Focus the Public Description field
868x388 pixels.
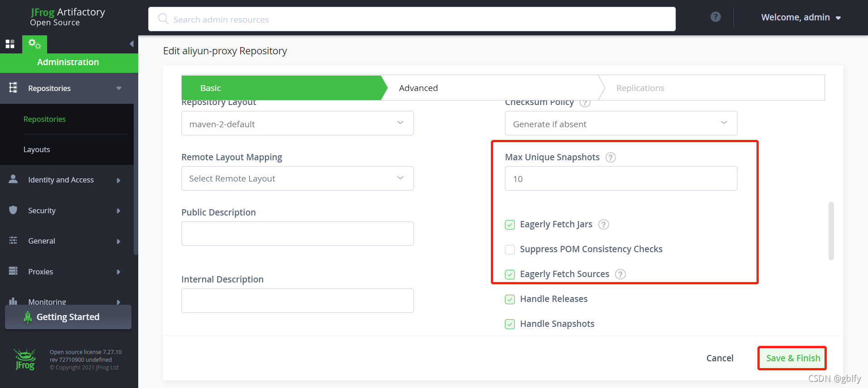tap(297, 234)
